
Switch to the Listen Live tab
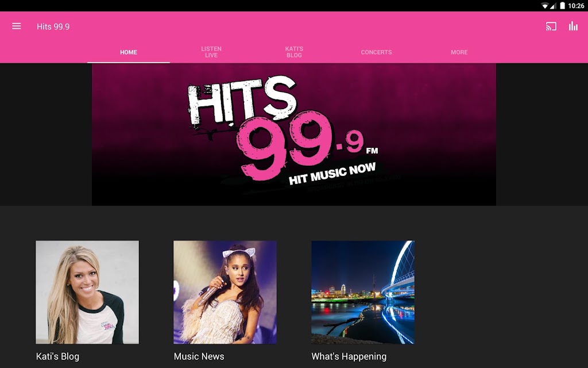[x=211, y=52]
